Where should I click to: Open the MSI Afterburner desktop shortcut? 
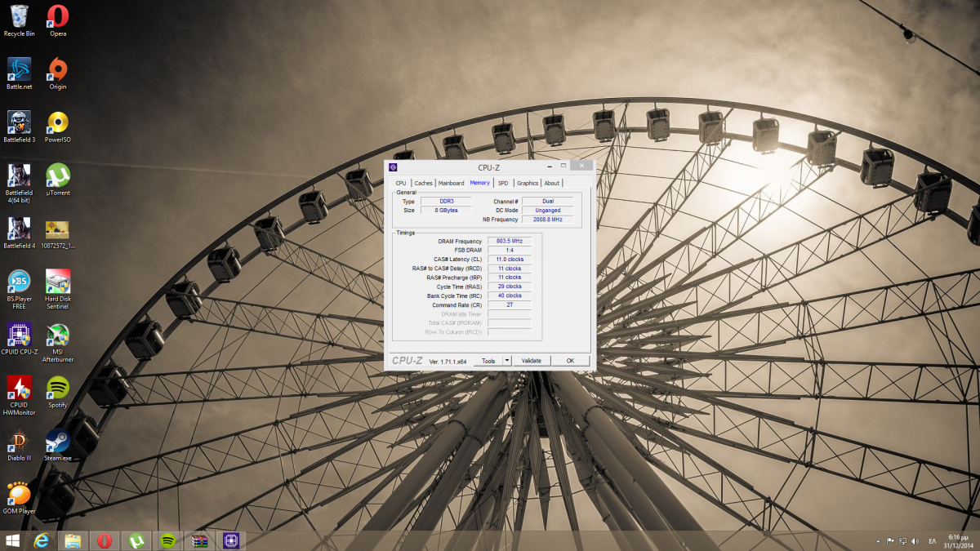pyautogui.click(x=58, y=342)
